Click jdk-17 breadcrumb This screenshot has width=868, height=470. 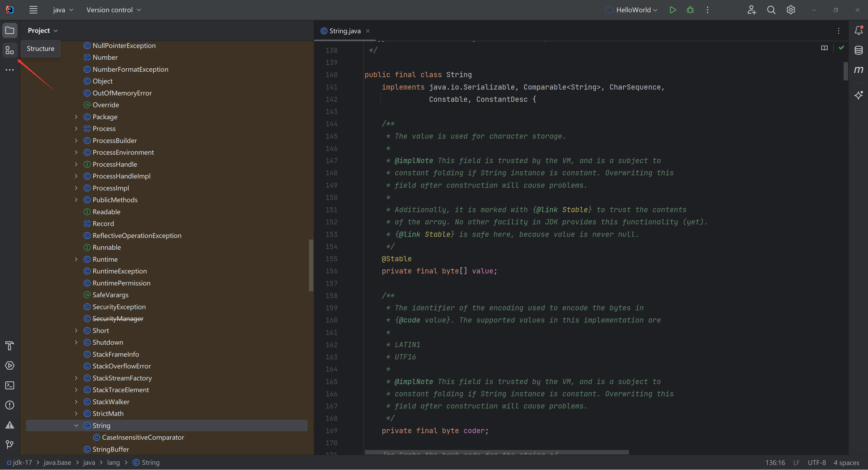(x=20, y=462)
